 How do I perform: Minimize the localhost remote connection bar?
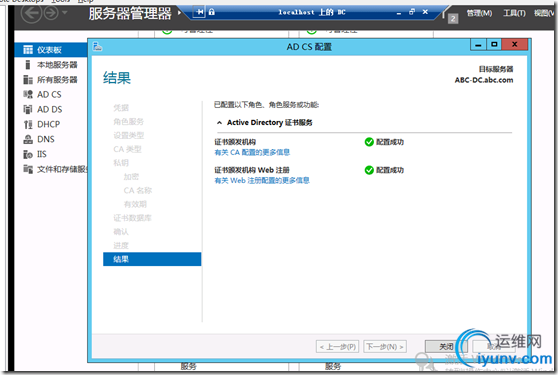pos(399,13)
